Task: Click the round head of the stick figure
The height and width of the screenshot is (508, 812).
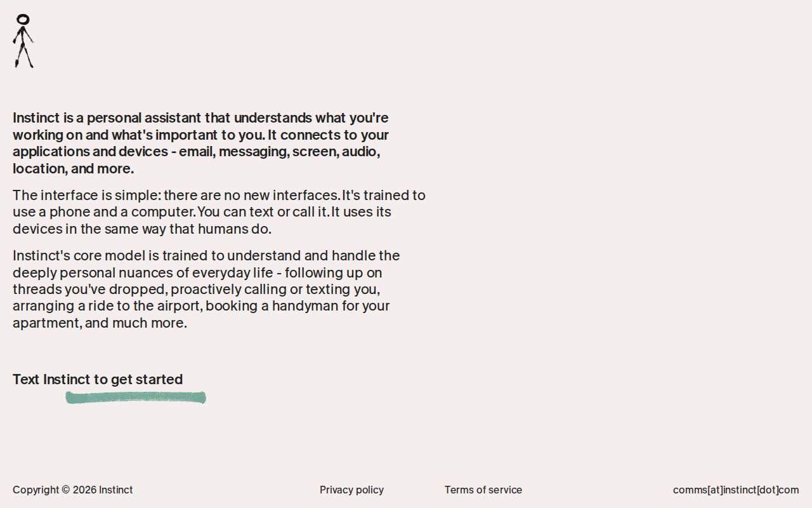Action: [23, 20]
